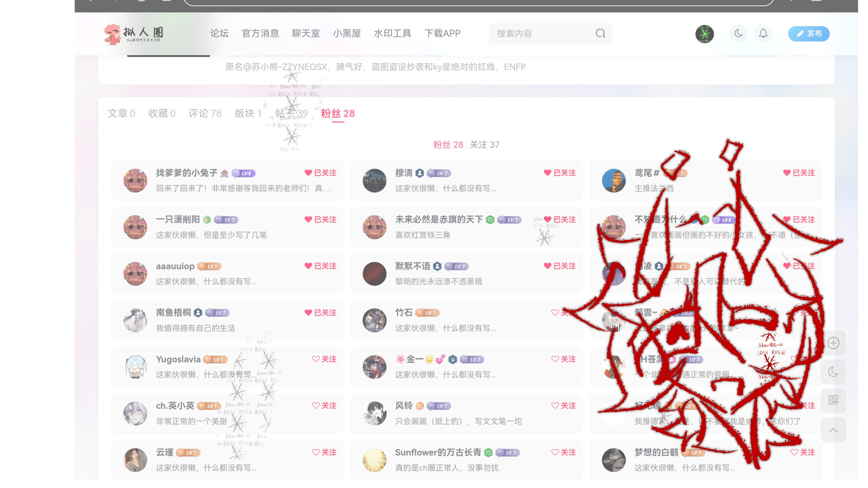Open the 帖子 39 tab

(291, 114)
